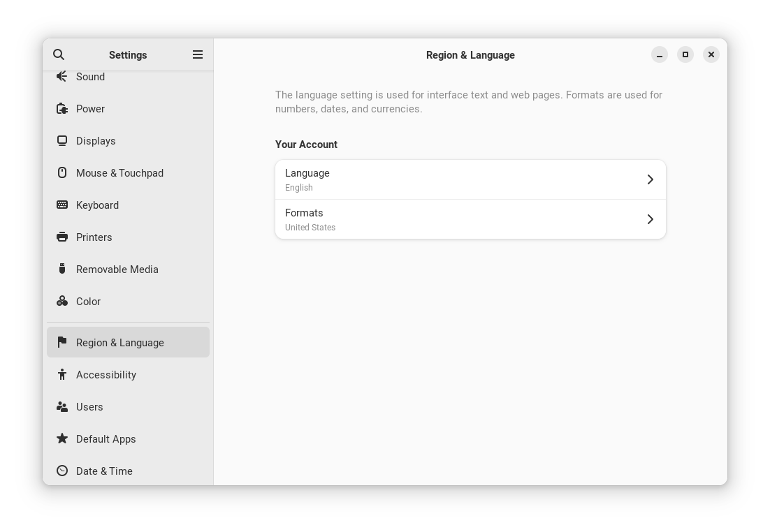This screenshot has width=770, height=532.
Task: Click the Date & Time clock icon
Action: tap(62, 471)
